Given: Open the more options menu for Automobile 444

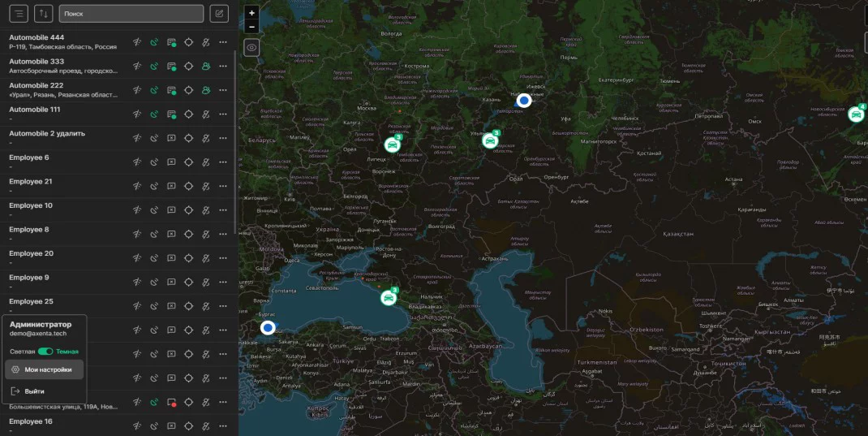Looking at the screenshot, I should click(x=223, y=42).
